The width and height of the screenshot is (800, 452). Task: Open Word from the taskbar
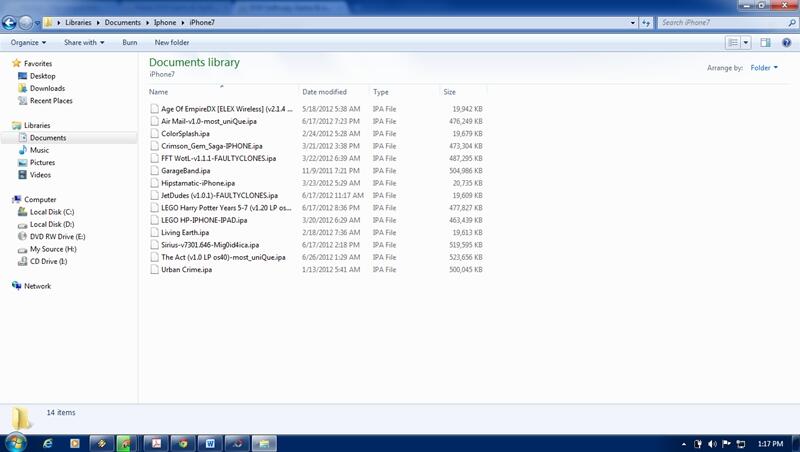click(210, 443)
